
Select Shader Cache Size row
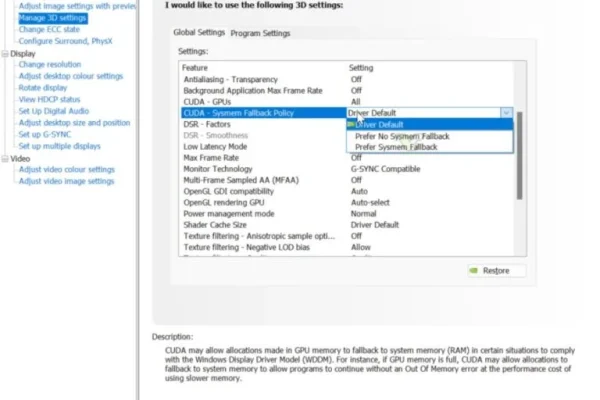coord(347,225)
